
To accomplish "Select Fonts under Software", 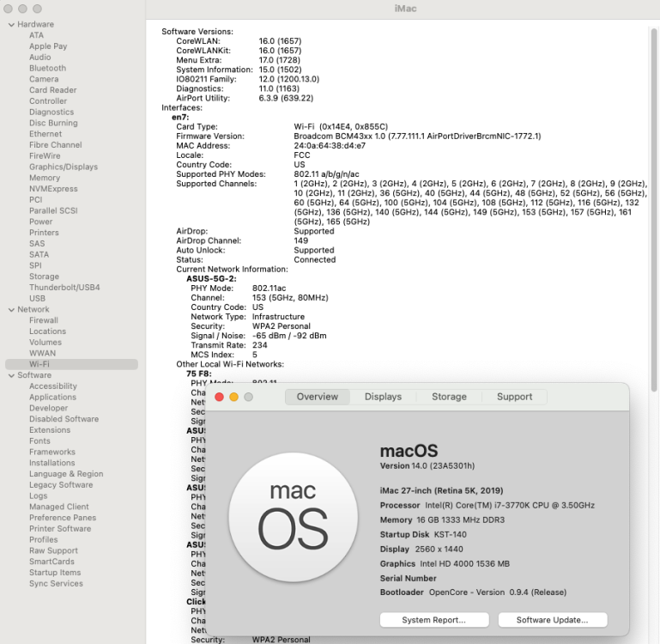I will (x=39, y=440).
